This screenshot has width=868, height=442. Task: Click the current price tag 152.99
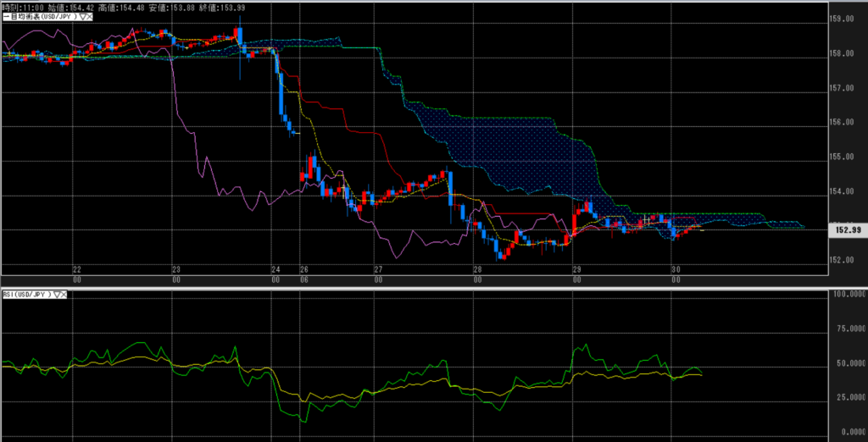click(848, 229)
